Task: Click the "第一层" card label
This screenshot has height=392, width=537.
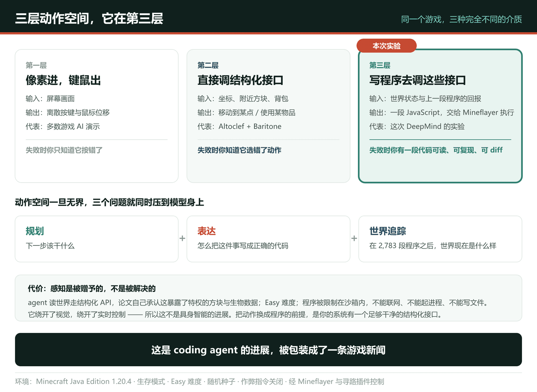Action: click(x=36, y=66)
